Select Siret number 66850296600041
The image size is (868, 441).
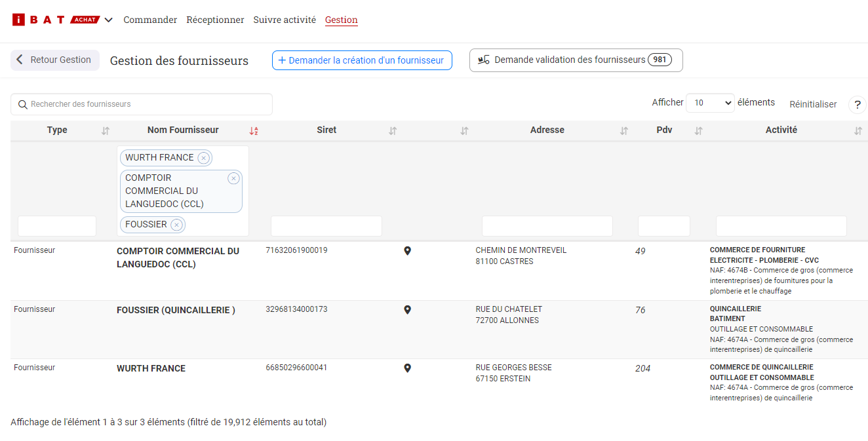point(296,368)
